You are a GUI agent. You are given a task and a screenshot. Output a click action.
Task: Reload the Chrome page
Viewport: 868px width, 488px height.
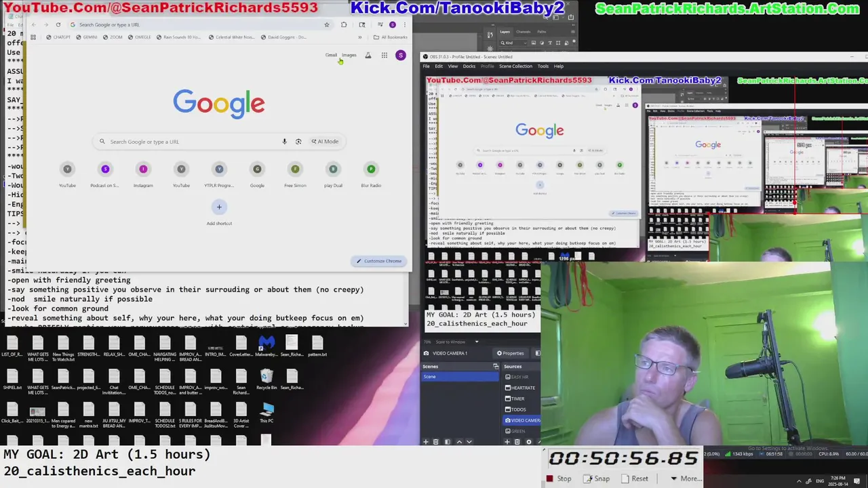pos(58,24)
